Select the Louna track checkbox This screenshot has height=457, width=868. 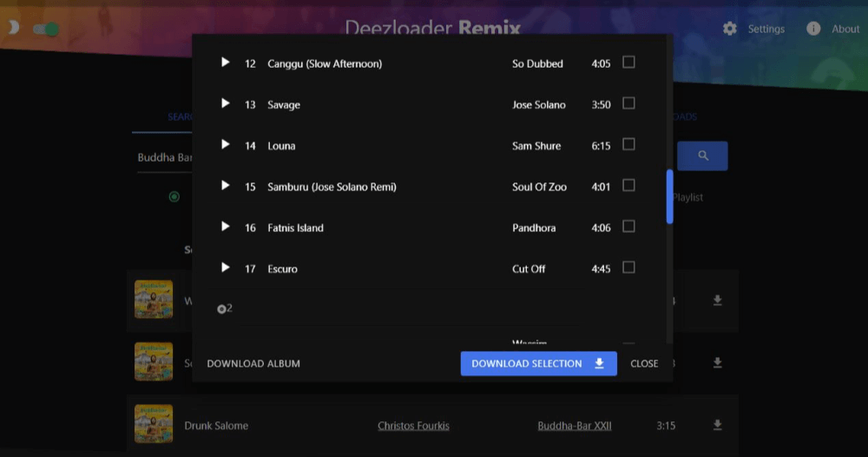click(628, 144)
